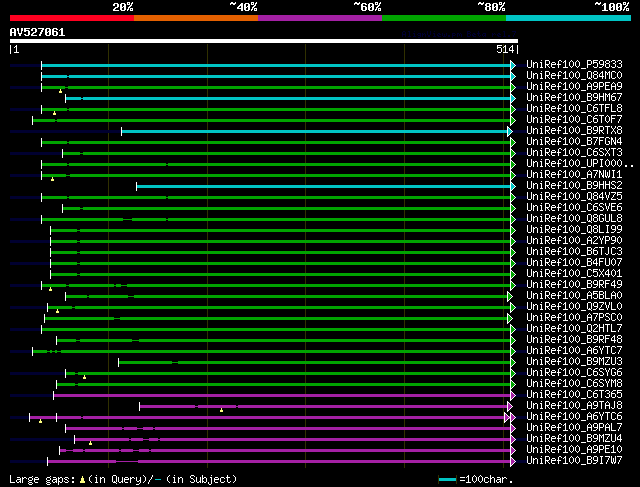
Task: Click the UniRef100_B9RF49 label
Action: (x=574, y=285)
